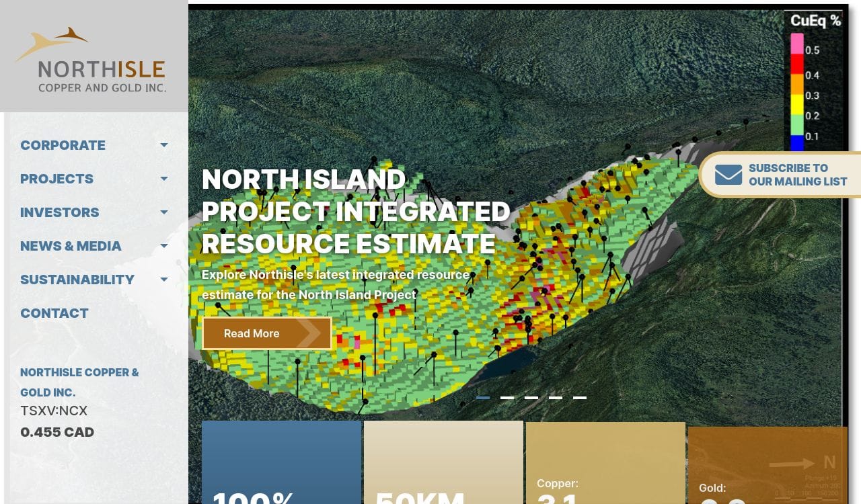Expand the Investors dropdown arrow
Screen dimensions: 861x504
pos(164,212)
